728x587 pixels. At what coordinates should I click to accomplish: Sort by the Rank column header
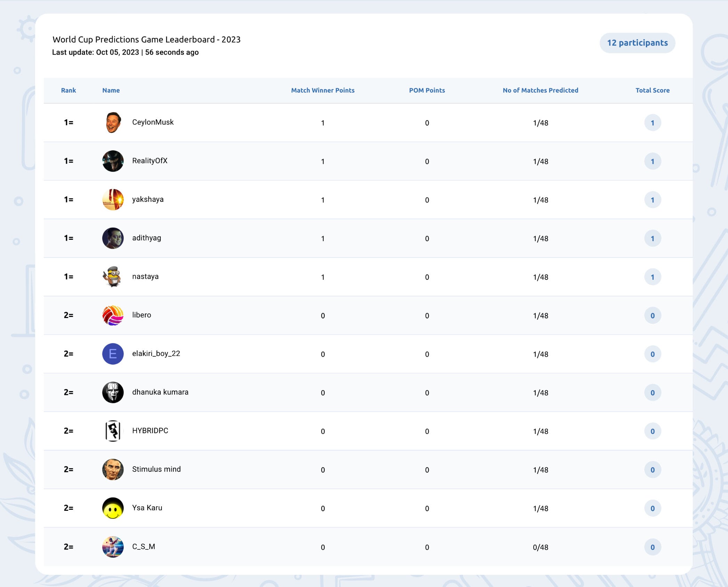(68, 90)
